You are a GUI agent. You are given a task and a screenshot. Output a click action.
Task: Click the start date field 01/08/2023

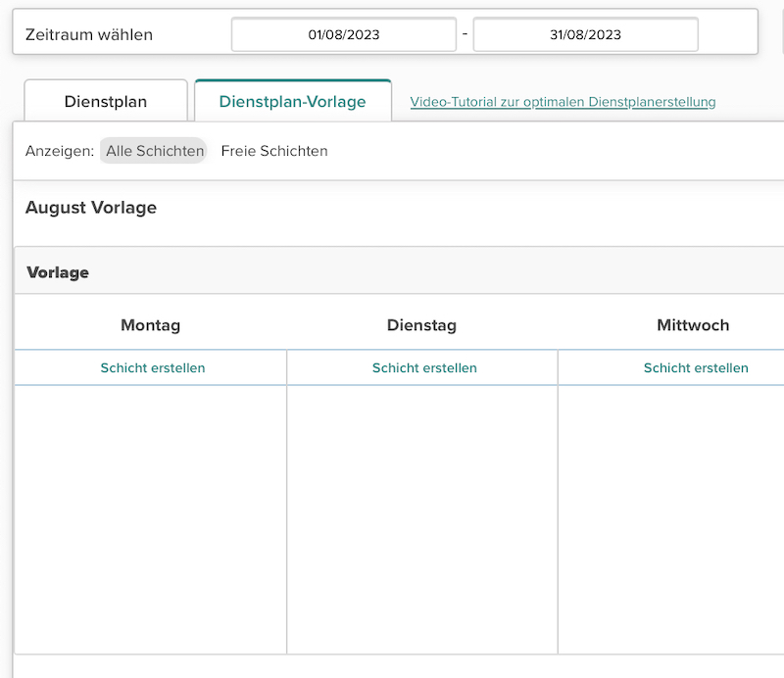343,34
